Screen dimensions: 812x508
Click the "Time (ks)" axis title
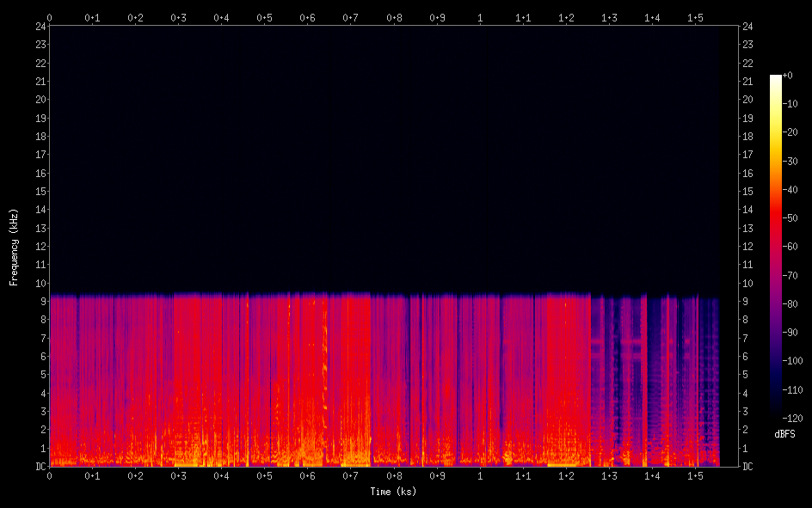click(x=393, y=492)
